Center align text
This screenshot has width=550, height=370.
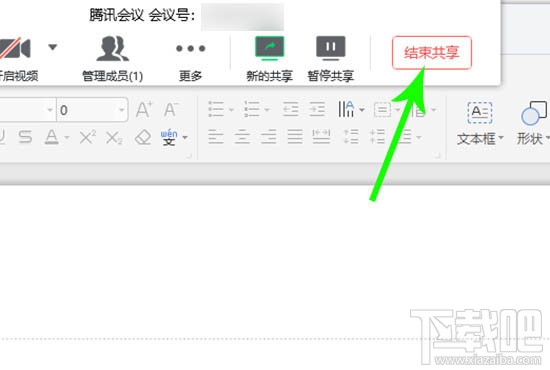(x=242, y=137)
